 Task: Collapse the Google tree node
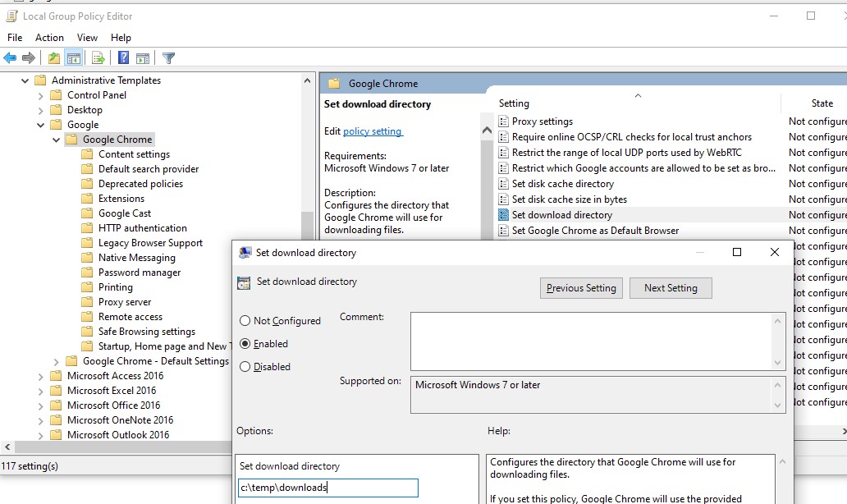pos(40,125)
